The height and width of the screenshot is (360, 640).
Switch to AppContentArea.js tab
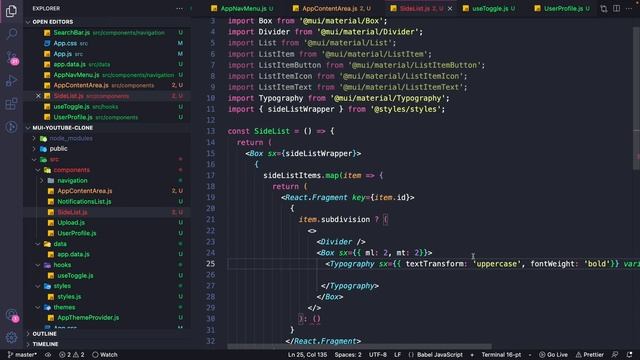(331, 9)
